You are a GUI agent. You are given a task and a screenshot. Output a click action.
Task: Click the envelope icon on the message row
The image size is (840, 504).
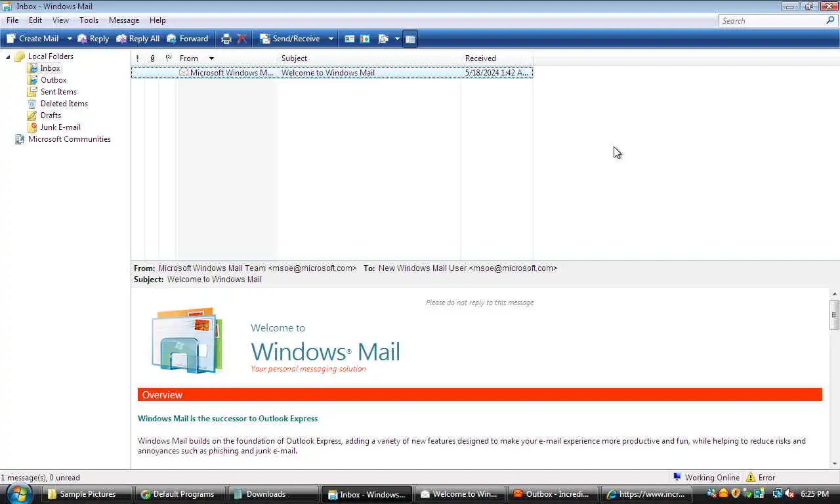(184, 73)
